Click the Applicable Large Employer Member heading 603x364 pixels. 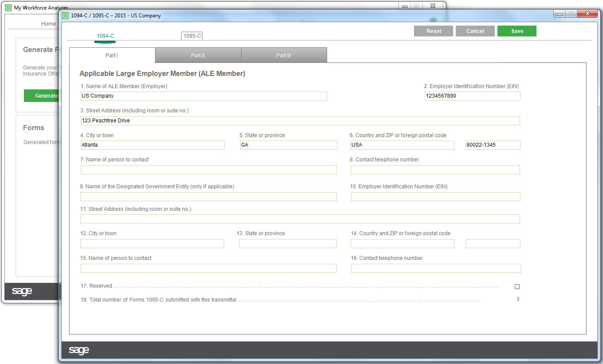[x=162, y=74]
